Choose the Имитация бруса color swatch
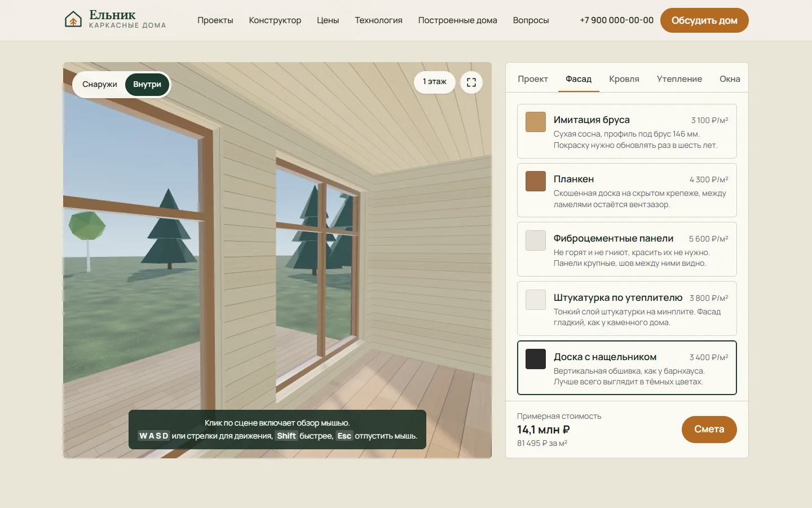The height and width of the screenshot is (508, 812). click(536, 122)
